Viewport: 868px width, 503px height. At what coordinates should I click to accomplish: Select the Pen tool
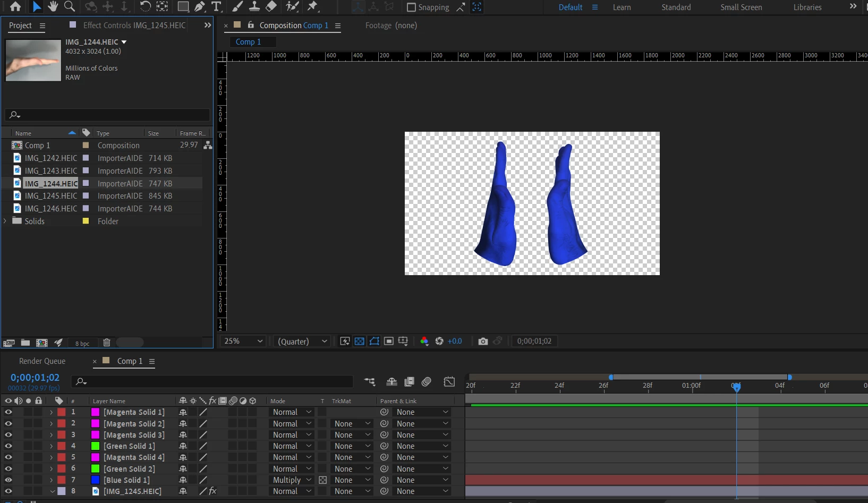tap(200, 6)
